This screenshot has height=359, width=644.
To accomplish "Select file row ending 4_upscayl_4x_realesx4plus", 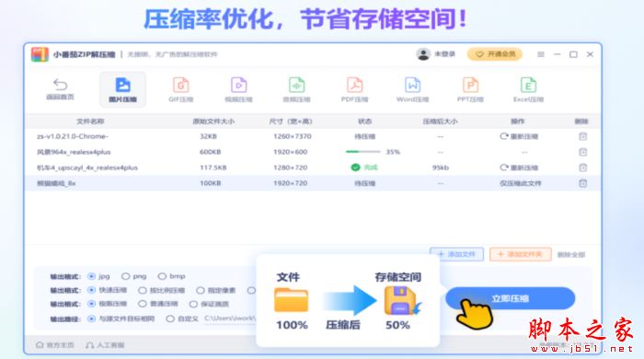I will 313,168.
